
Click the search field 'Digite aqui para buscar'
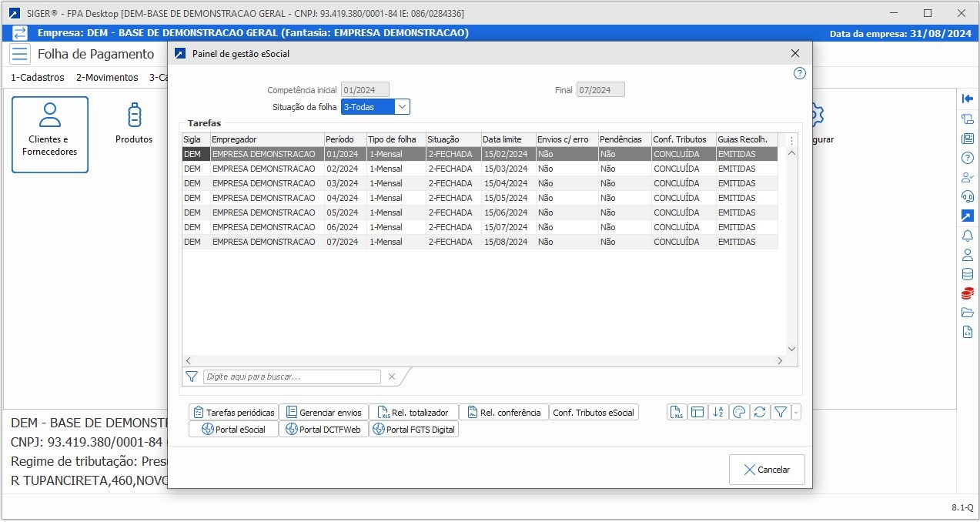click(292, 376)
